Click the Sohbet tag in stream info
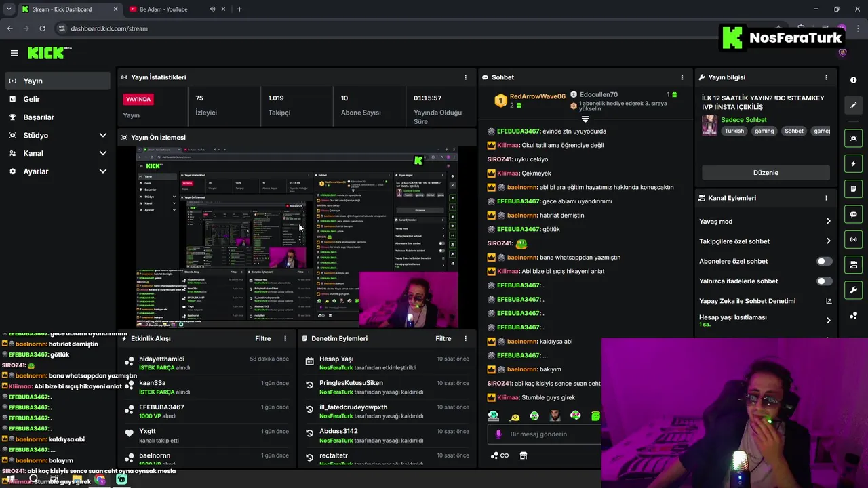Image resolution: width=868 pixels, height=488 pixels. point(793,131)
